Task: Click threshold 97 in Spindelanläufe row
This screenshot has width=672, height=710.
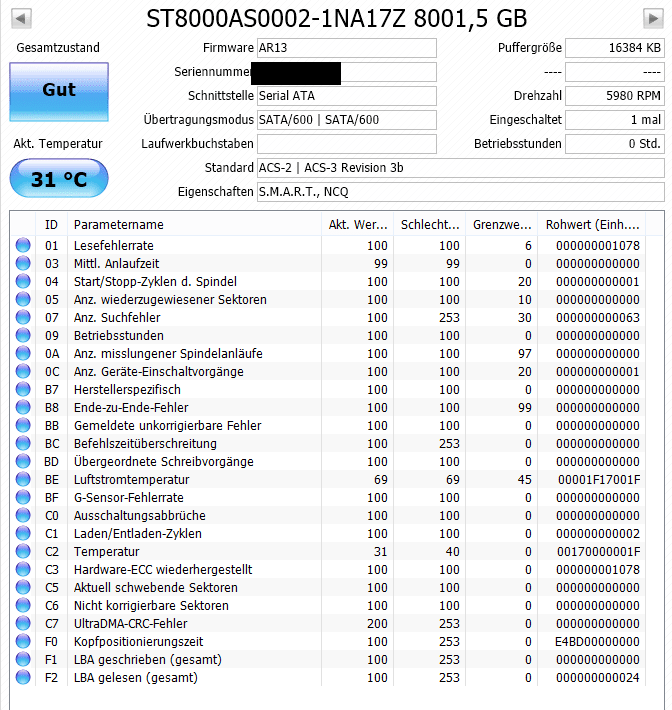Action: pyautogui.click(x=525, y=354)
